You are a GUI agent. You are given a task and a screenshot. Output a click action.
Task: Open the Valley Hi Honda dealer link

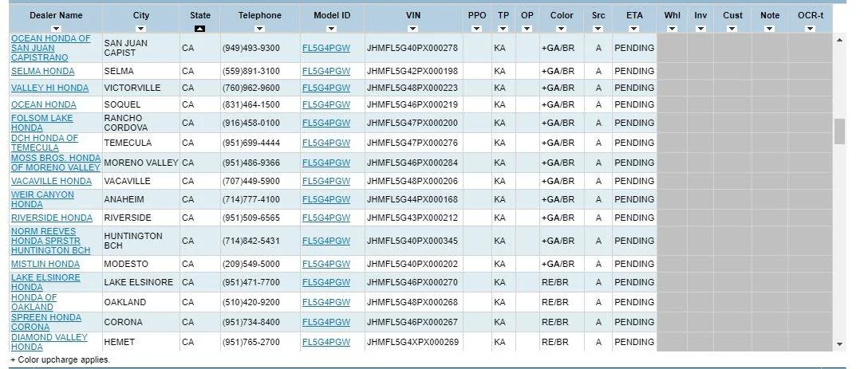click(x=49, y=88)
